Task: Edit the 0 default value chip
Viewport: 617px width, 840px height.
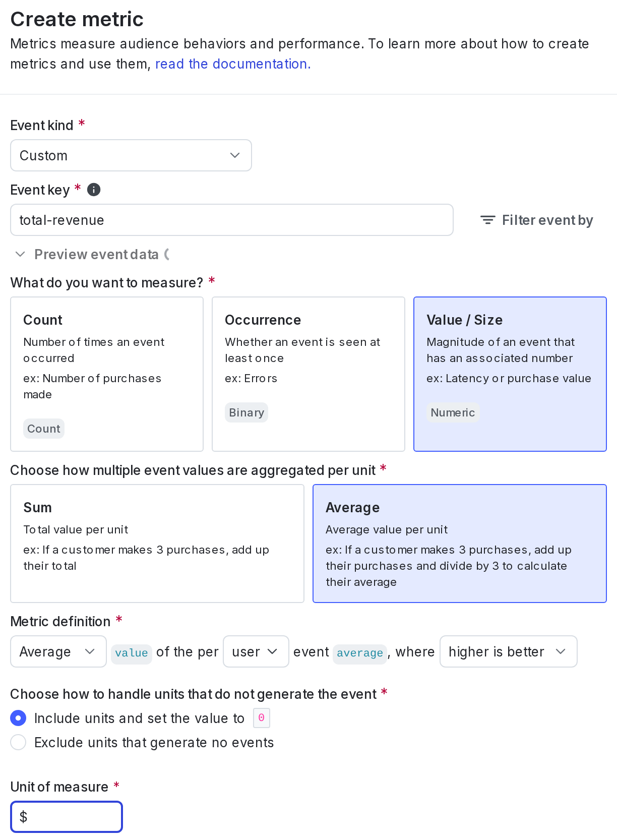Action: (x=261, y=717)
